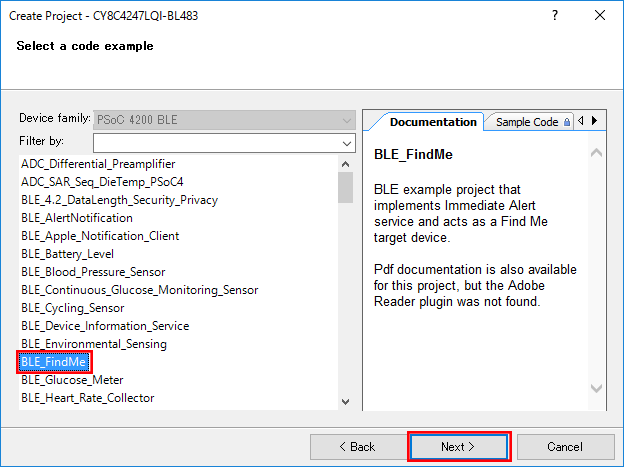Select BLE_Glucose_Meter example
624x467 pixels.
click(x=71, y=380)
